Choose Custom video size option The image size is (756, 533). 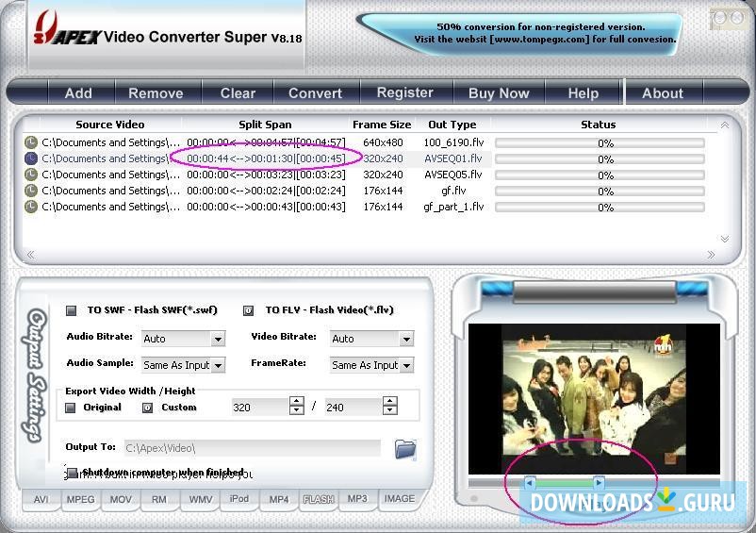(148, 408)
